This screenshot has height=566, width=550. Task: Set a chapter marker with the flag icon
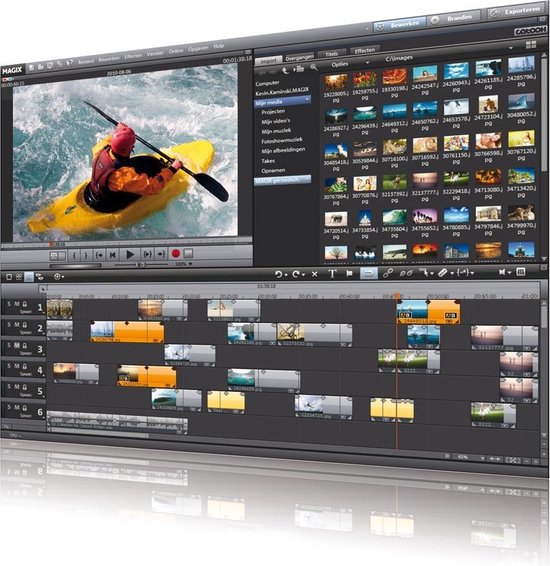click(349, 273)
